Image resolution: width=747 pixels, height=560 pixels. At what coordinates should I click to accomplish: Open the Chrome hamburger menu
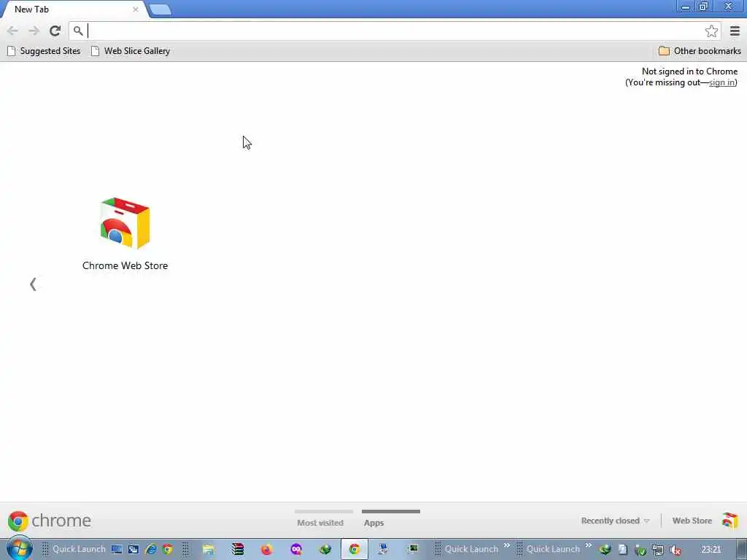pos(735,31)
